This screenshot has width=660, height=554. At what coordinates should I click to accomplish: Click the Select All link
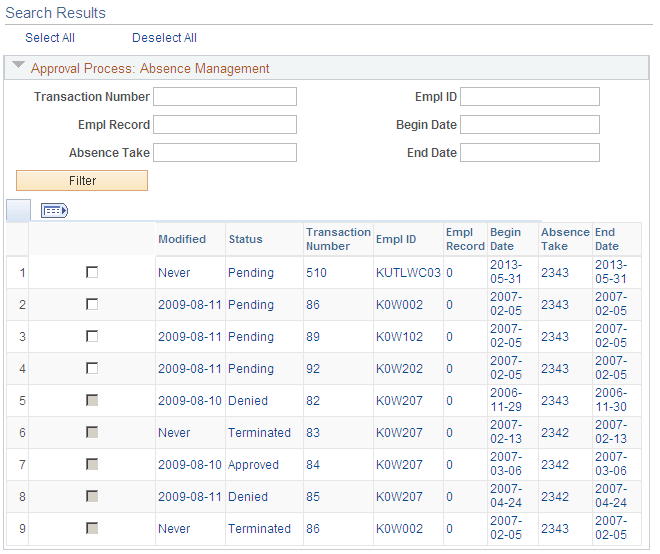click(50, 38)
